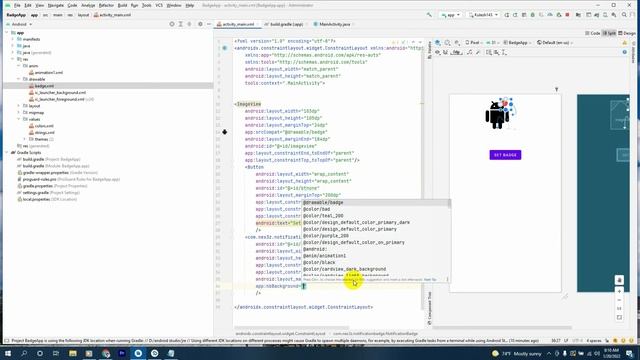640x360 pixels.
Task: Click the warning triangle icon in designer
Action: (624, 42)
